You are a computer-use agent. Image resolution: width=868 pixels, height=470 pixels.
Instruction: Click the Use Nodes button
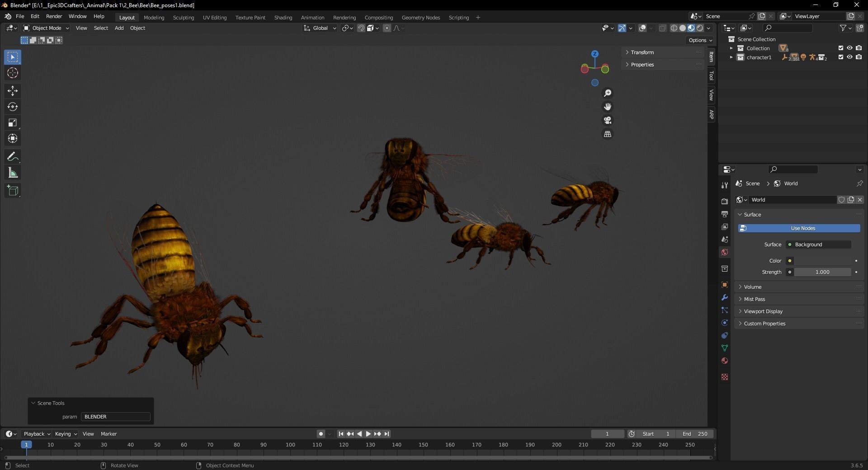click(x=799, y=228)
